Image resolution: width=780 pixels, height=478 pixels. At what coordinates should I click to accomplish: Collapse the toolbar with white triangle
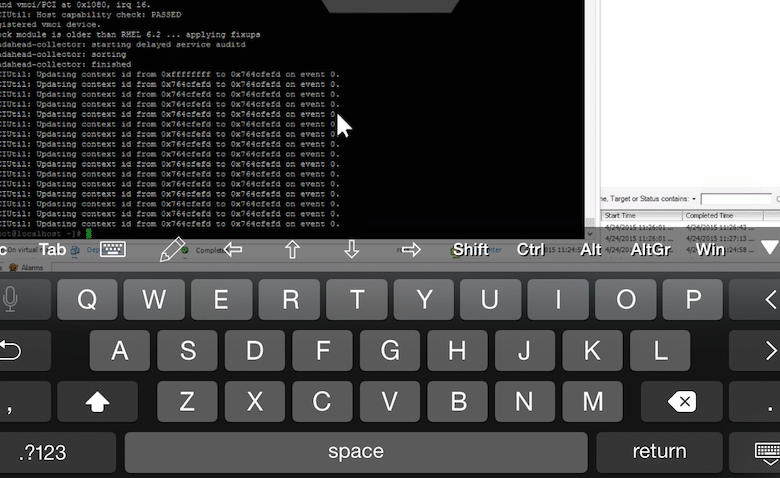pos(770,248)
